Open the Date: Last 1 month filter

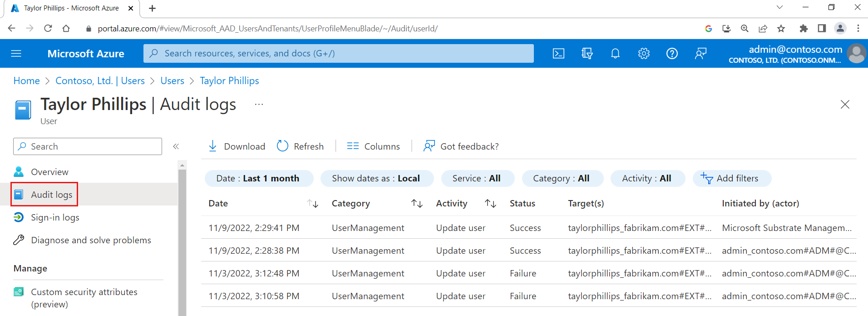pyautogui.click(x=258, y=178)
